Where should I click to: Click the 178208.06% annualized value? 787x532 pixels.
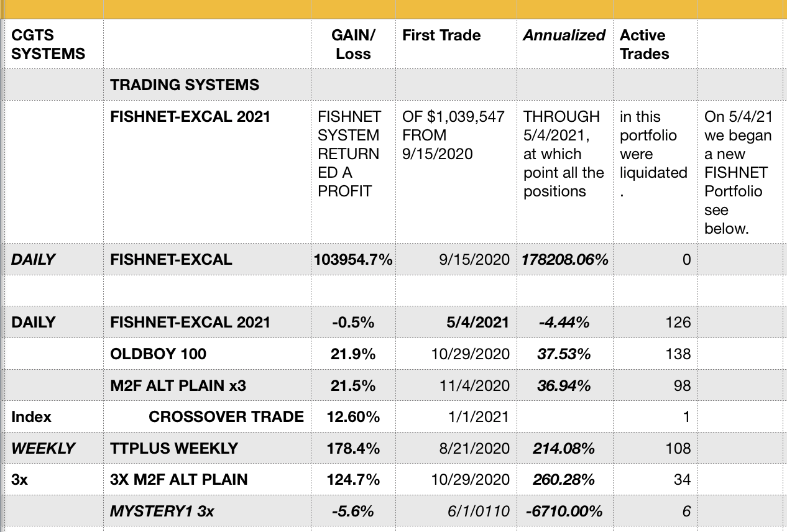(x=565, y=260)
